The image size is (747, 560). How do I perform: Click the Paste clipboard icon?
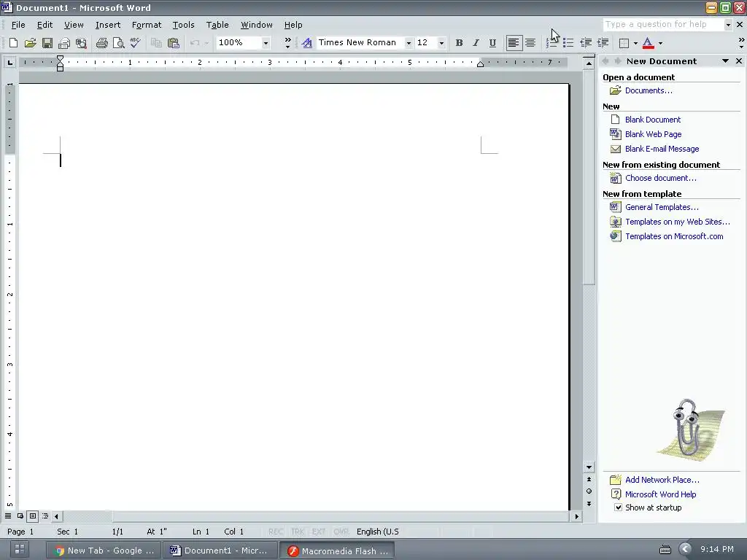pos(174,43)
